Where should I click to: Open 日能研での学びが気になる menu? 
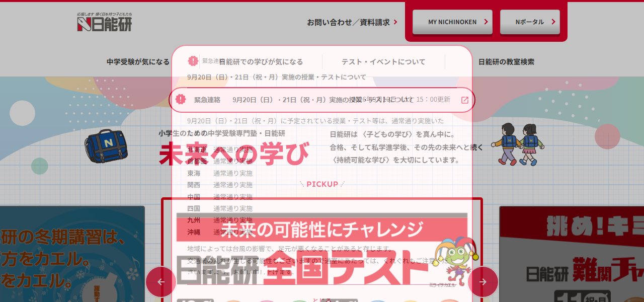click(x=261, y=62)
